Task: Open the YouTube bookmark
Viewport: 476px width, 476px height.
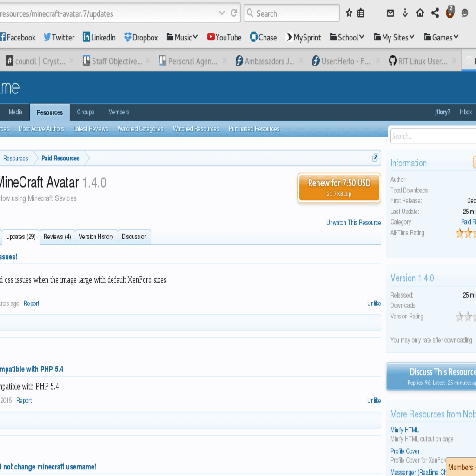Action: coord(225,37)
